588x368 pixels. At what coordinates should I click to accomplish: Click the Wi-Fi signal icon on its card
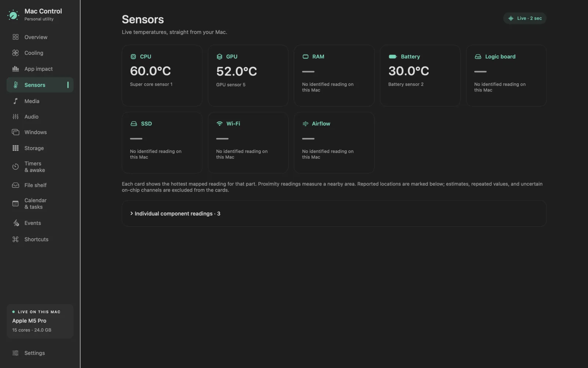coord(219,124)
